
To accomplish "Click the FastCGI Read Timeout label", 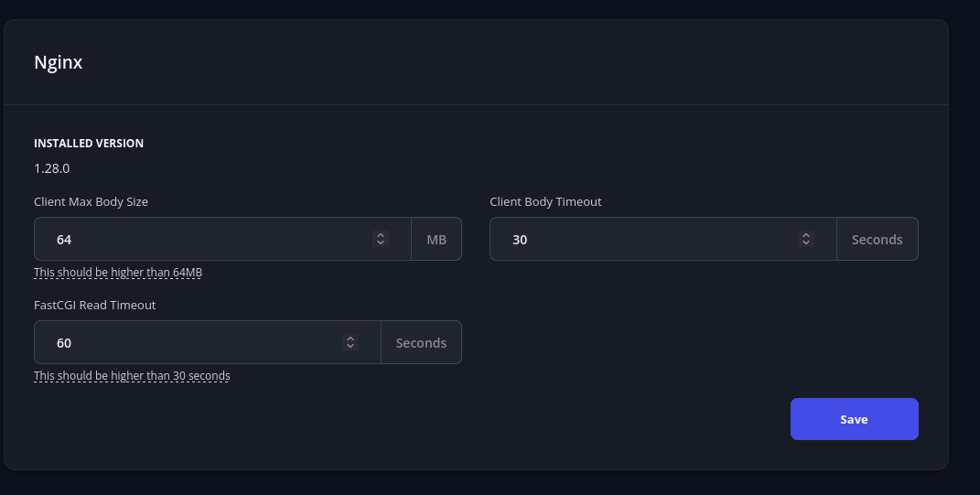I will click(95, 306).
